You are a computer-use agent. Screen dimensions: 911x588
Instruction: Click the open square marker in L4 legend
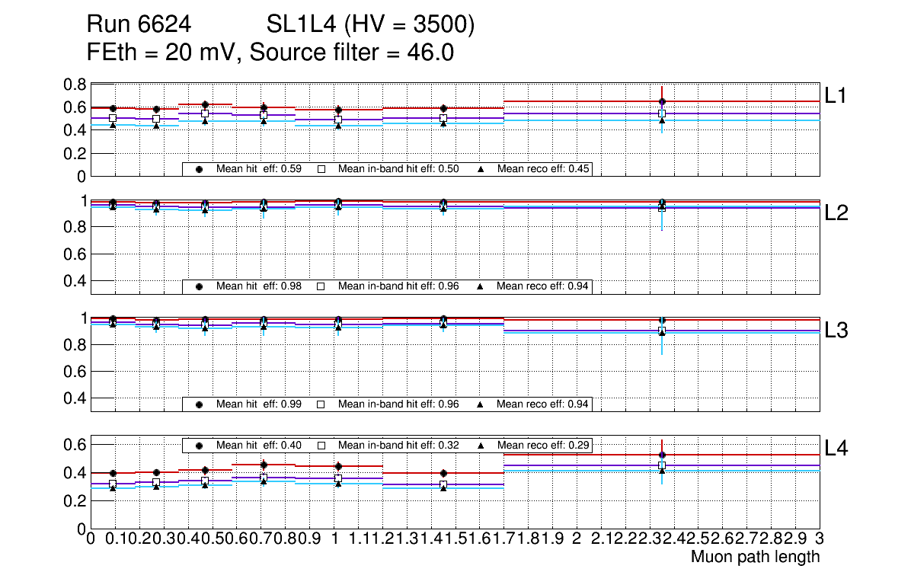pos(321,445)
